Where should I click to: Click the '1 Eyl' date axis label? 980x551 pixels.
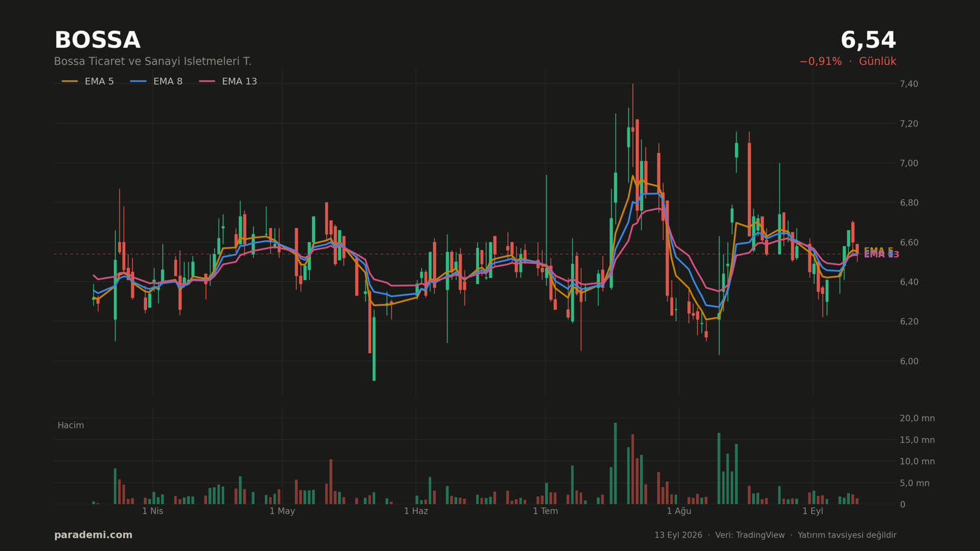point(813,511)
